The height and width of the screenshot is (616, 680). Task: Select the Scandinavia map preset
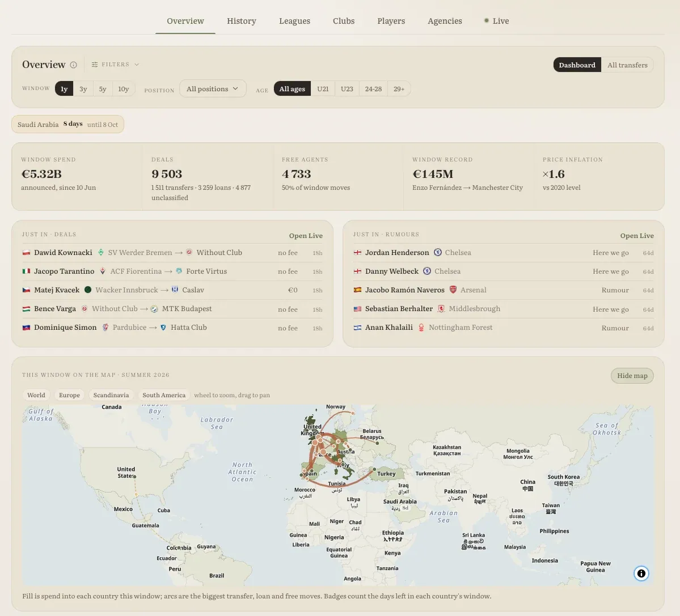(x=111, y=395)
